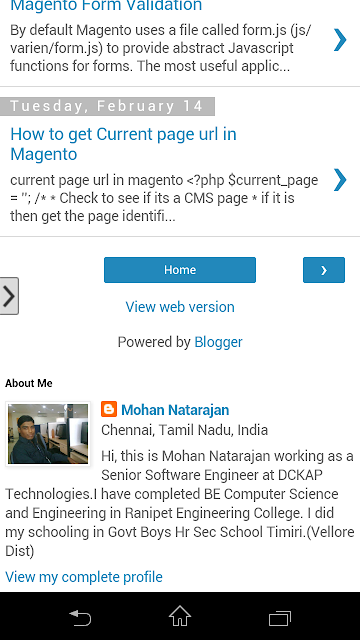Viewport: 360px width, 640px height.
Task: Expand the Current page url post chevron
Action: point(340,180)
